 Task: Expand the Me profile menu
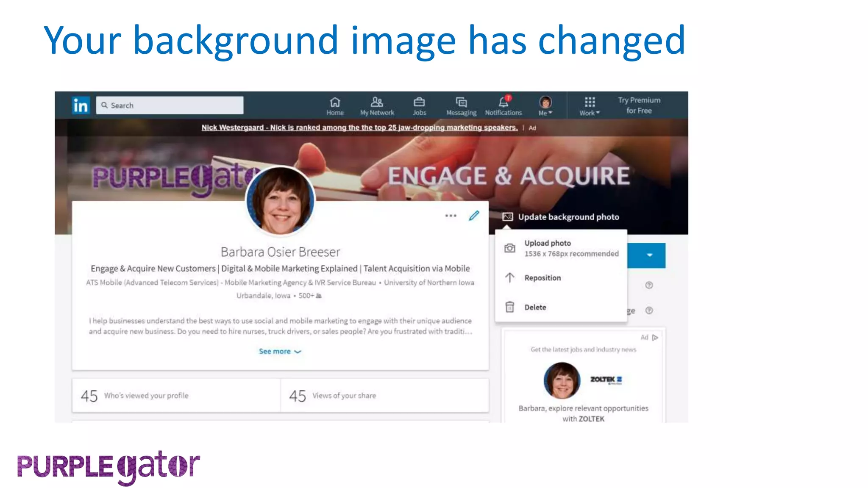545,106
